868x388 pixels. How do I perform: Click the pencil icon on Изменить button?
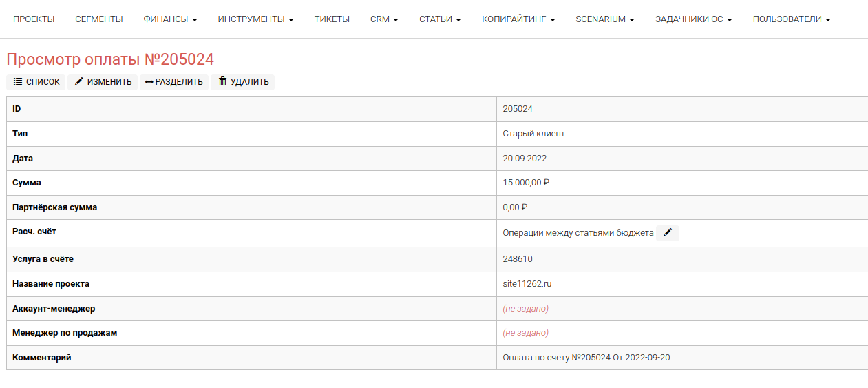79,82
